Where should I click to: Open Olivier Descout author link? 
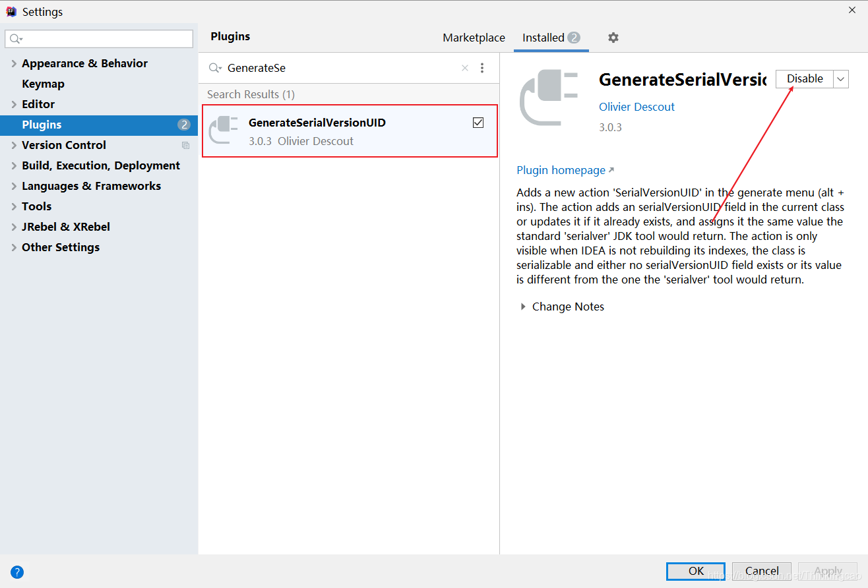636,107
